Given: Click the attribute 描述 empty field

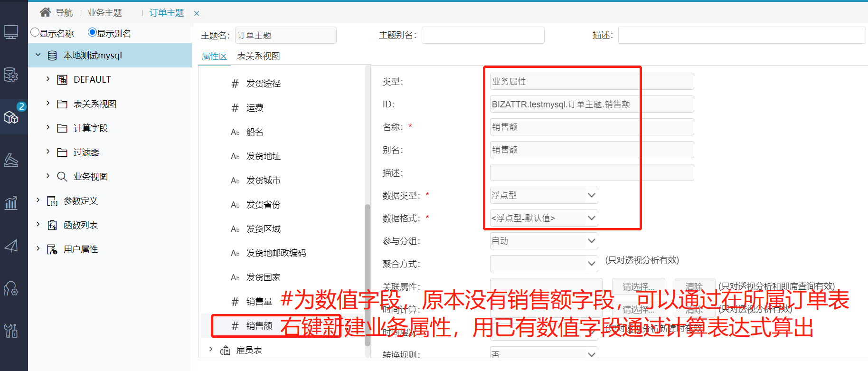Looking at the screenshot, I should tap(592, 172).
